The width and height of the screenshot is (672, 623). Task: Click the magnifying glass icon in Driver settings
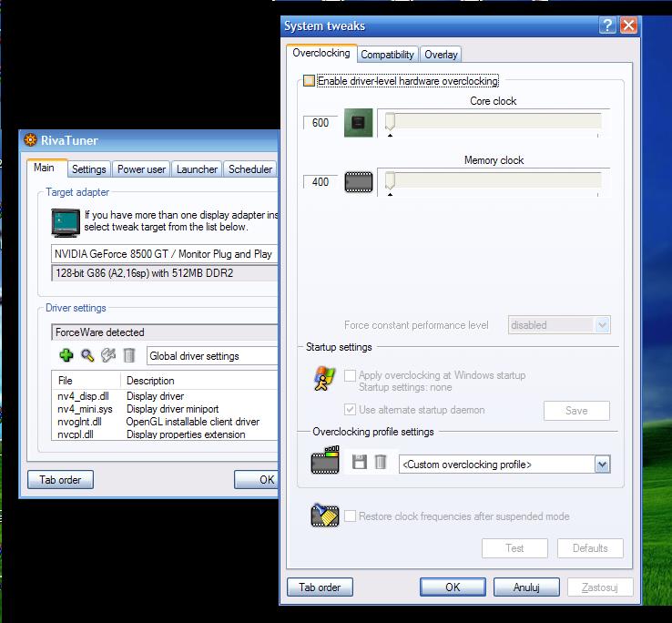pos(87,355)
